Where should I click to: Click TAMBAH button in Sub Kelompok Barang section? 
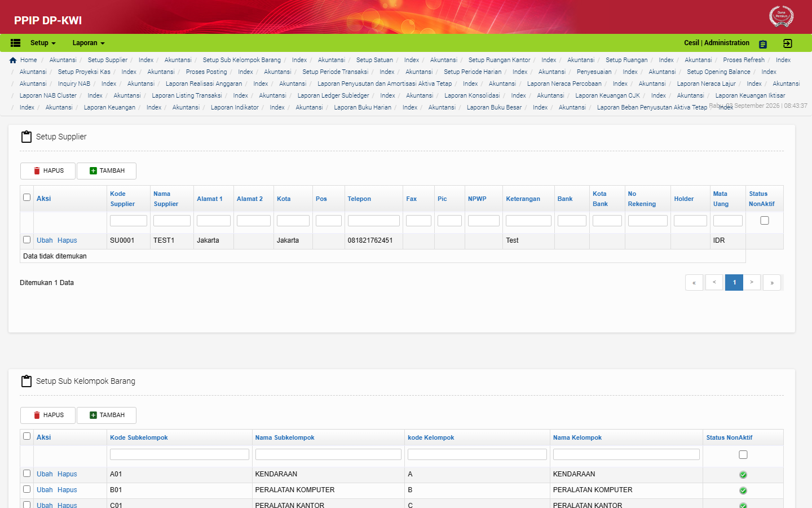click(107, 415)
